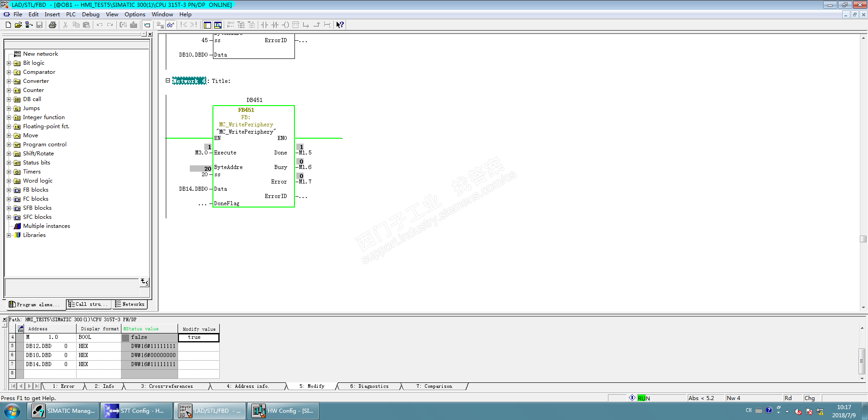Expand the FB blocks tree node

[x=9, y=190]
